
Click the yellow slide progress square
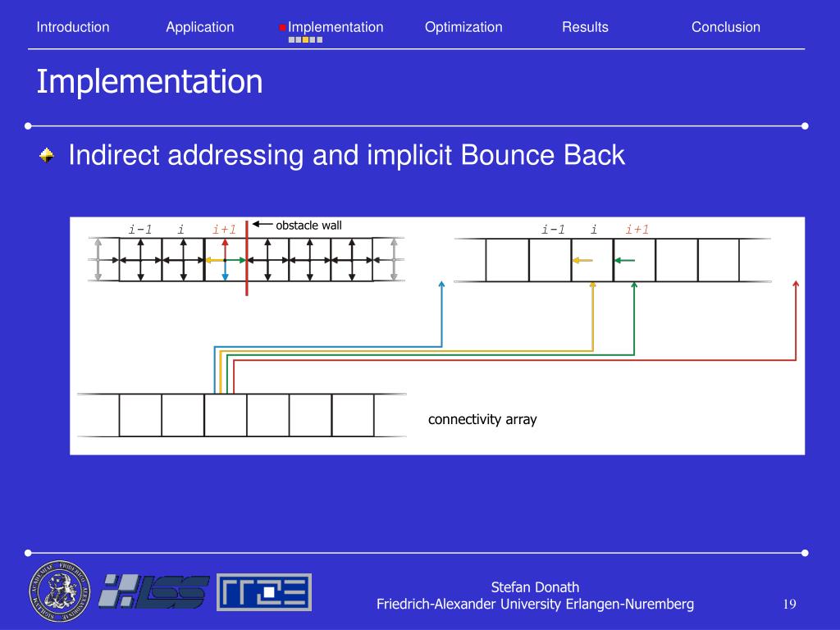pos(305,39)
